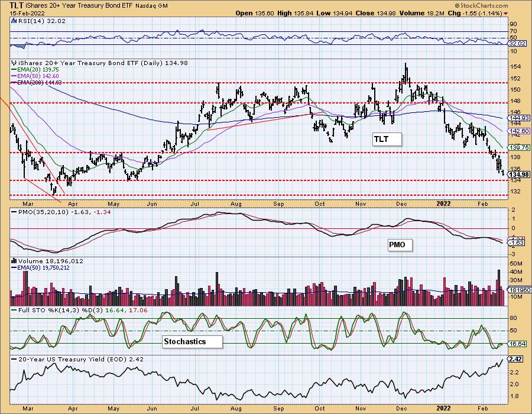Click the 50M volume axis label
This screenshot has width=532, height=414.
(516, 264)
